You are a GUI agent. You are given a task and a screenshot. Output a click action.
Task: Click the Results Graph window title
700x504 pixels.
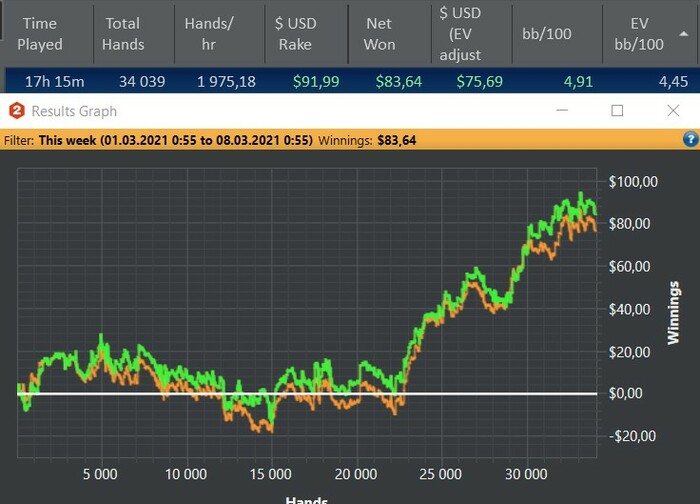coord(74,111)
